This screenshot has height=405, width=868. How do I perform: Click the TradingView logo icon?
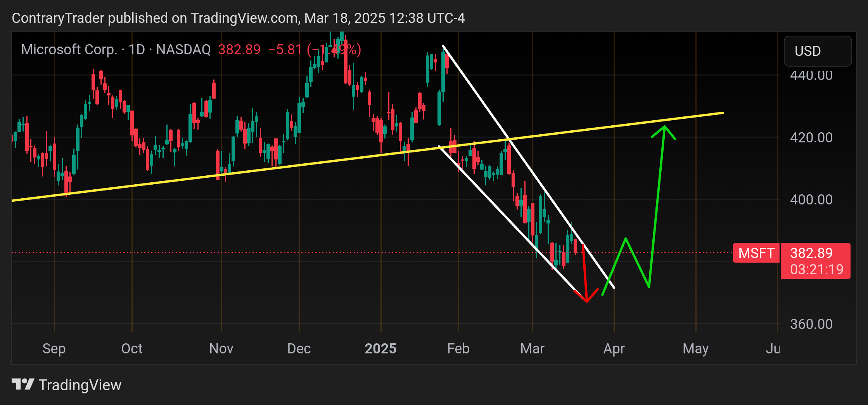click(x=23, y=384)
